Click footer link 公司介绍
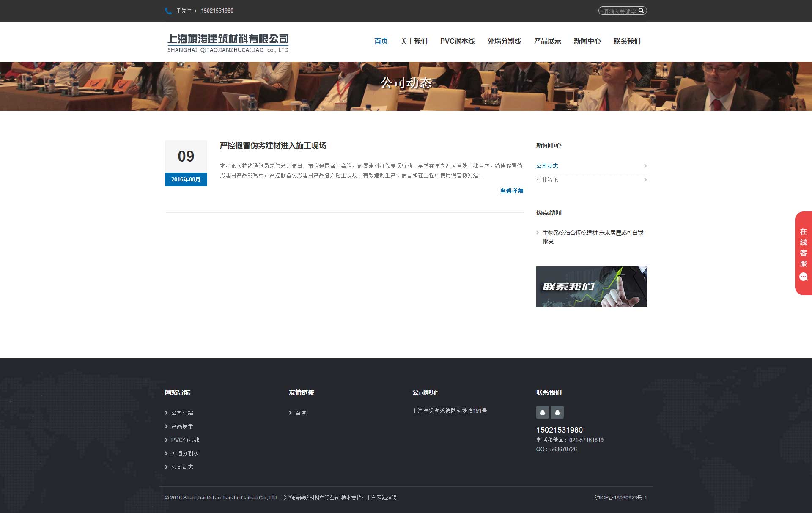This screenshot has height=513, width=812. [x=182, y=413]
